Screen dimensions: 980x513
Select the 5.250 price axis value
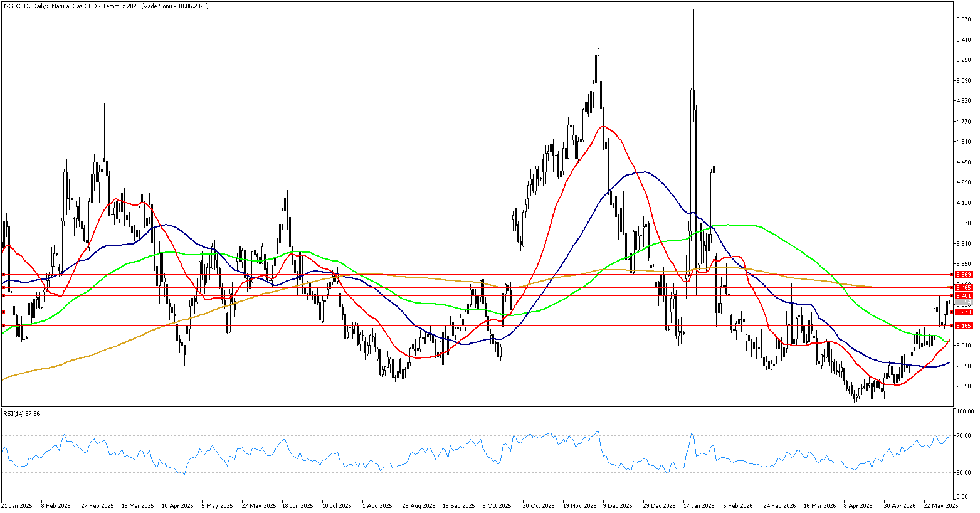[964, 60]
